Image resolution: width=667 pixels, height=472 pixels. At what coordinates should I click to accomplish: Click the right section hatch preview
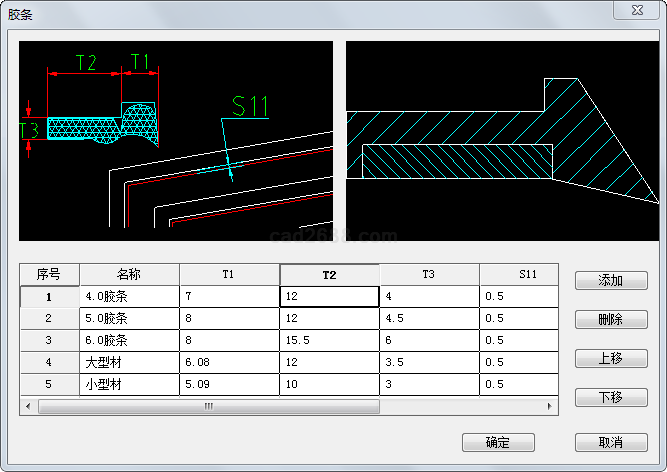pyautogui.click(x=489, y=140)
